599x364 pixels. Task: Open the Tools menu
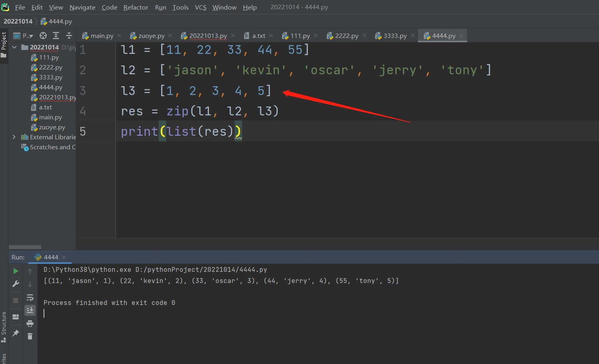pos(180,7)
